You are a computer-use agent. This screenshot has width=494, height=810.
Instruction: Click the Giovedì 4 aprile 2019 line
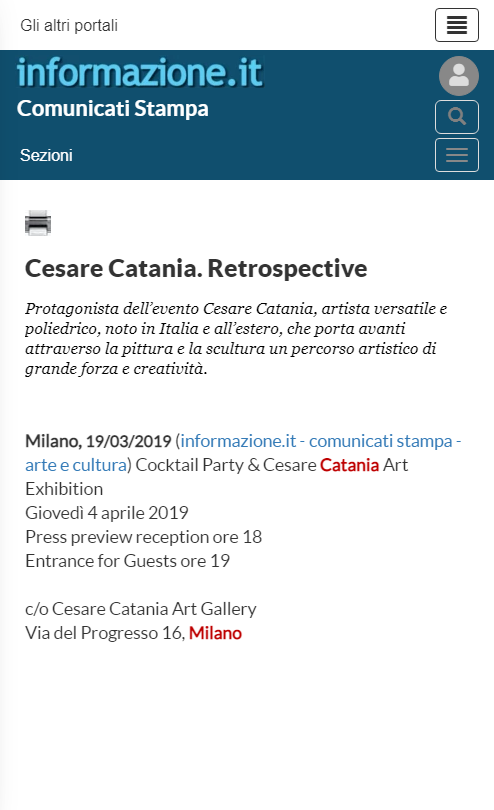click(x=107, y=513)
